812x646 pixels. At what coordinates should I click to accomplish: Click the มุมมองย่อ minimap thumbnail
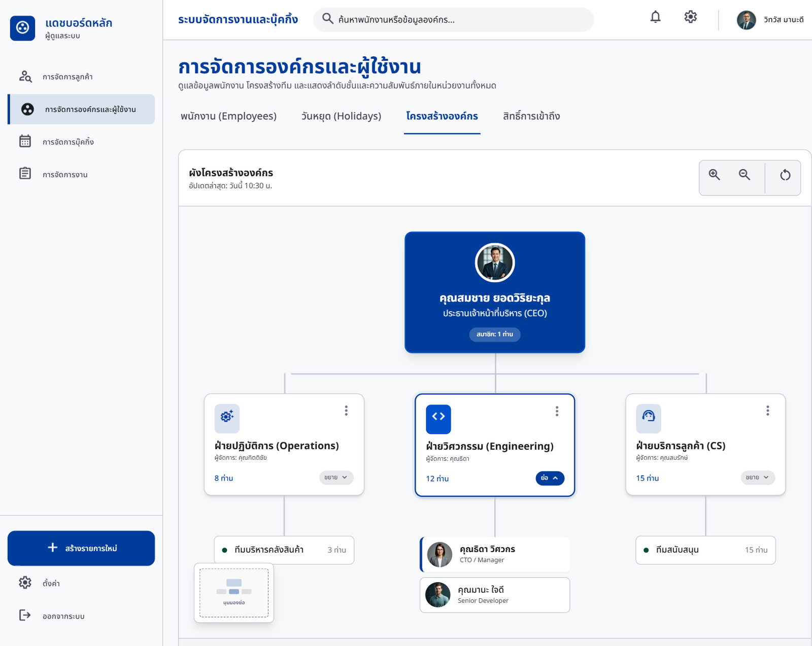point(234,593)
